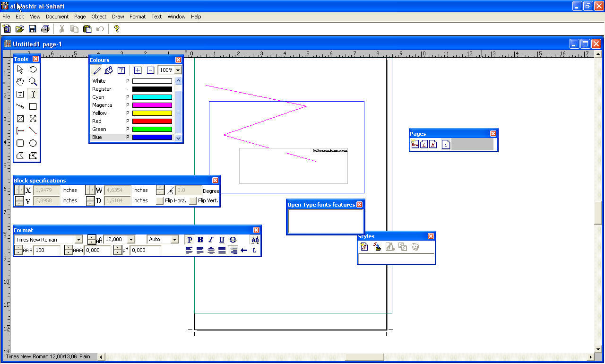Toggle justified text alignment
This screenshot has height=364, width=605.
(222, 251)
